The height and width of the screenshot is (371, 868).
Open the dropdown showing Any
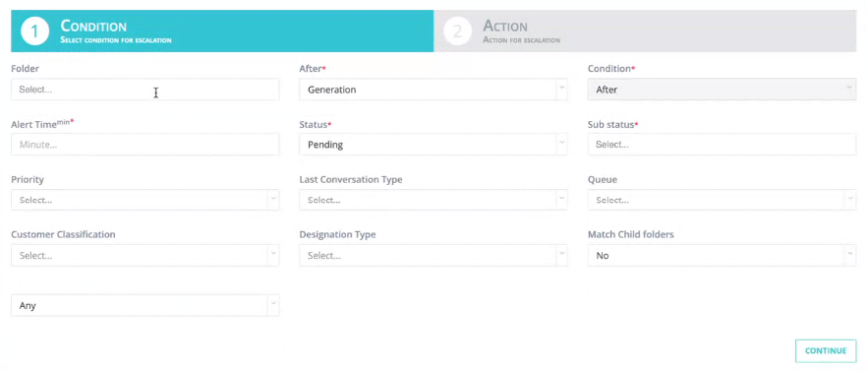click(145, 305)
